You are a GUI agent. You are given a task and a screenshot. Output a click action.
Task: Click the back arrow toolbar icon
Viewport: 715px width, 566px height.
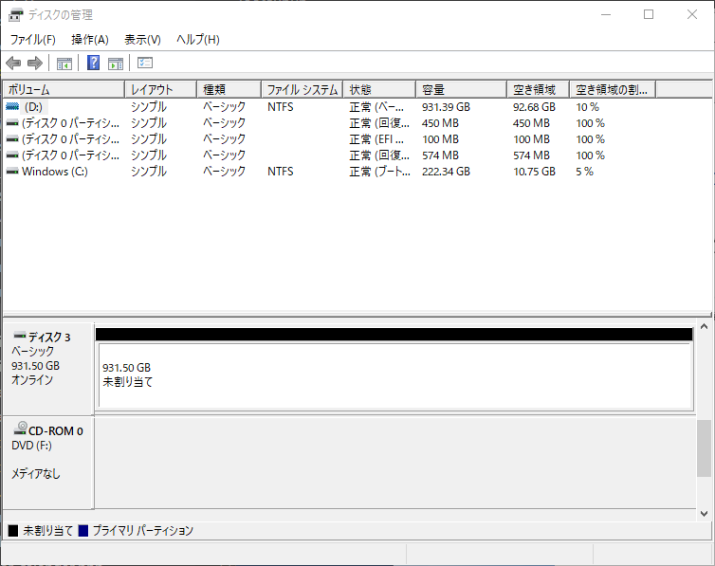coord(13,63)
